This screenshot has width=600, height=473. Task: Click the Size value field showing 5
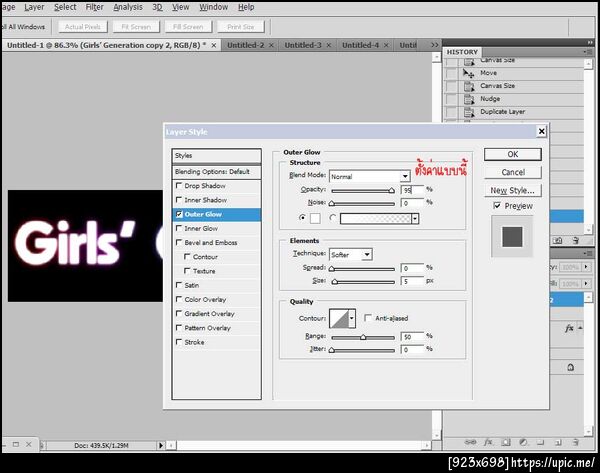(x=412, y=281)
